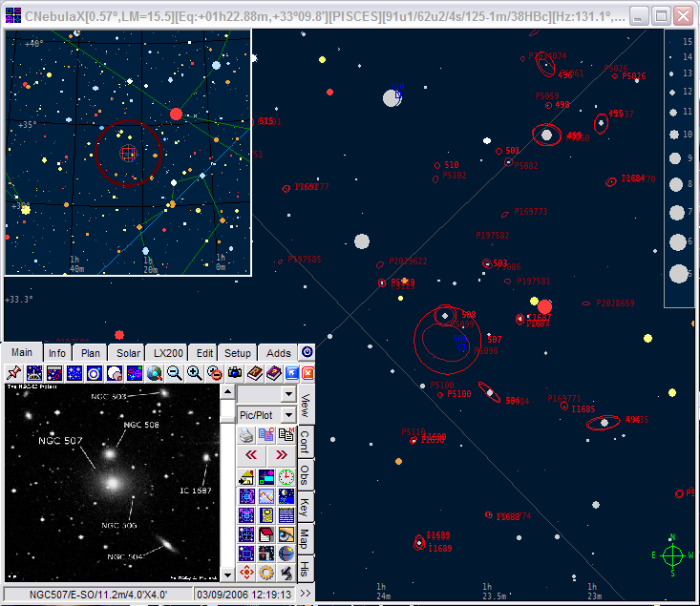
Task: Click the camera snapshot icon
Action: click(x=235, y=373)
